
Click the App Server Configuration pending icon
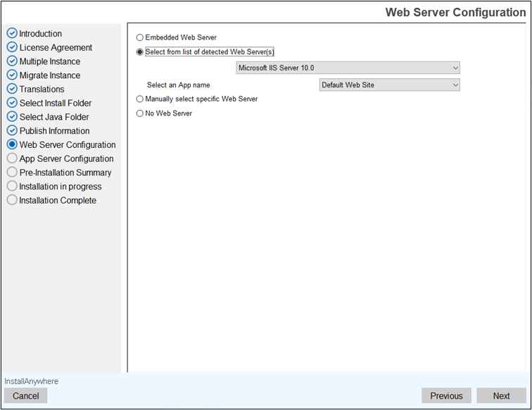[12, 159]
